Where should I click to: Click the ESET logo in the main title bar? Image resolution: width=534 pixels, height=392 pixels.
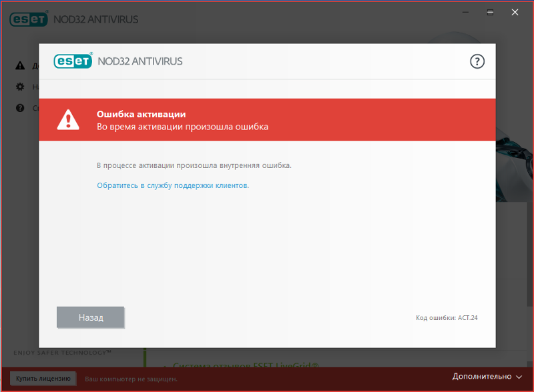pos(28,19)
